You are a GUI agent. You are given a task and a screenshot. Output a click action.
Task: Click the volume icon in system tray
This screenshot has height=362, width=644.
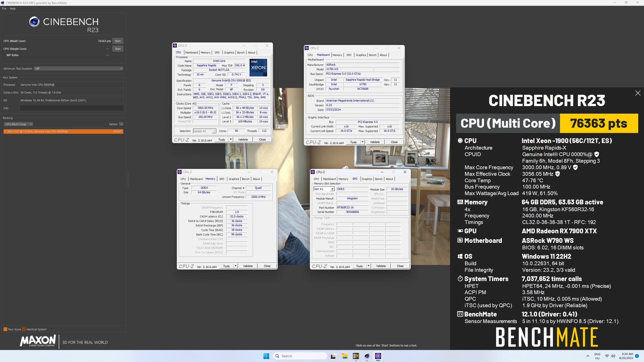click(613, 356)
